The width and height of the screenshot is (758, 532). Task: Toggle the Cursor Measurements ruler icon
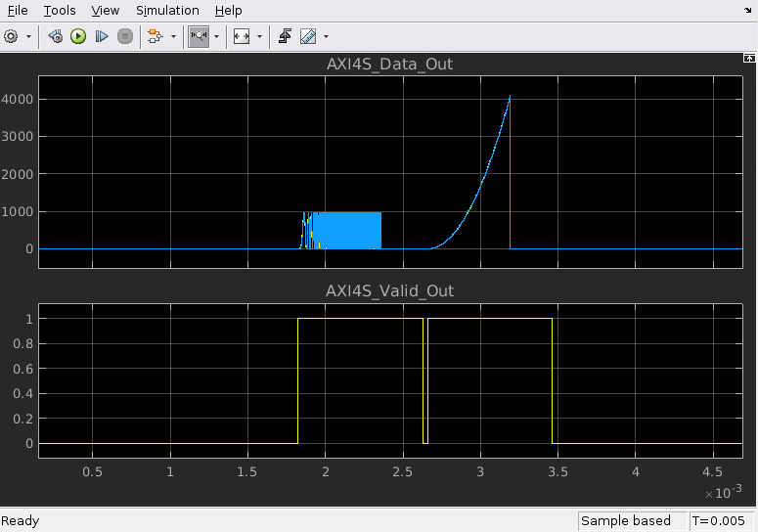click(308, 36)
